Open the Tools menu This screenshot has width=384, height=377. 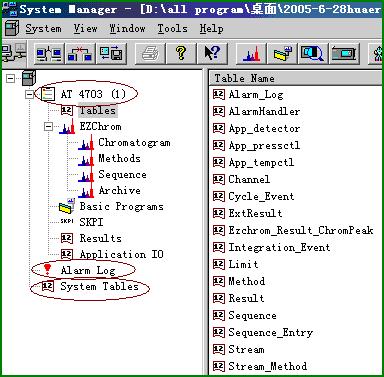click(172, 29)
